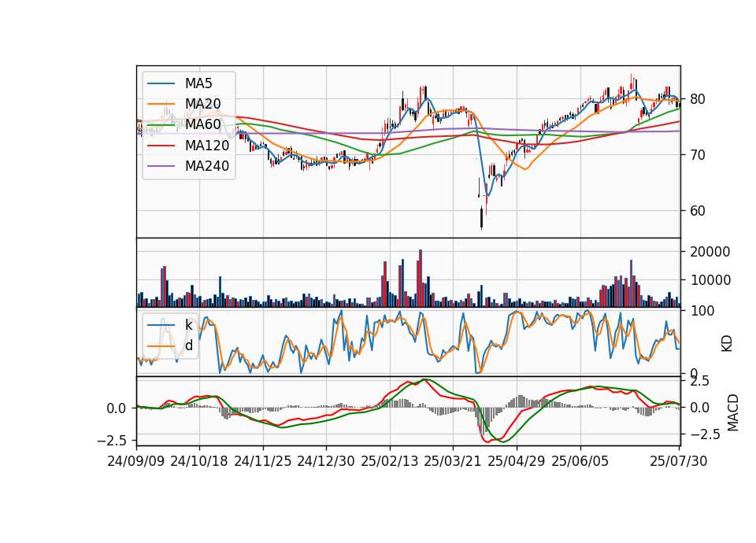Click the blue MA5 line sample in legend
This screenshot has height=543, width=756.
point(161,83)
